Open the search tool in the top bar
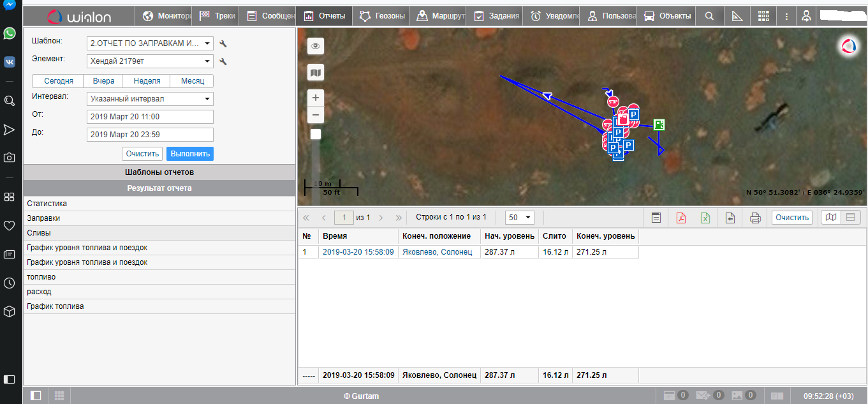 [709, 16]
